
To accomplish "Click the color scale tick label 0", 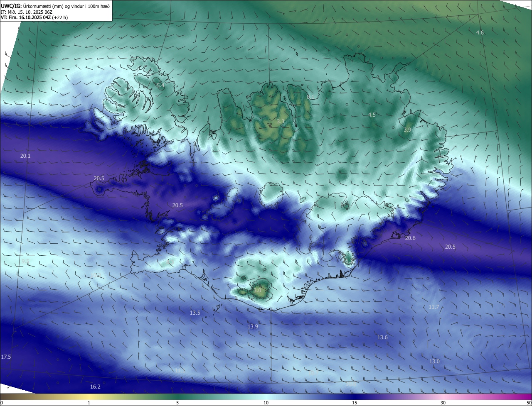I will tap(2, 403).
